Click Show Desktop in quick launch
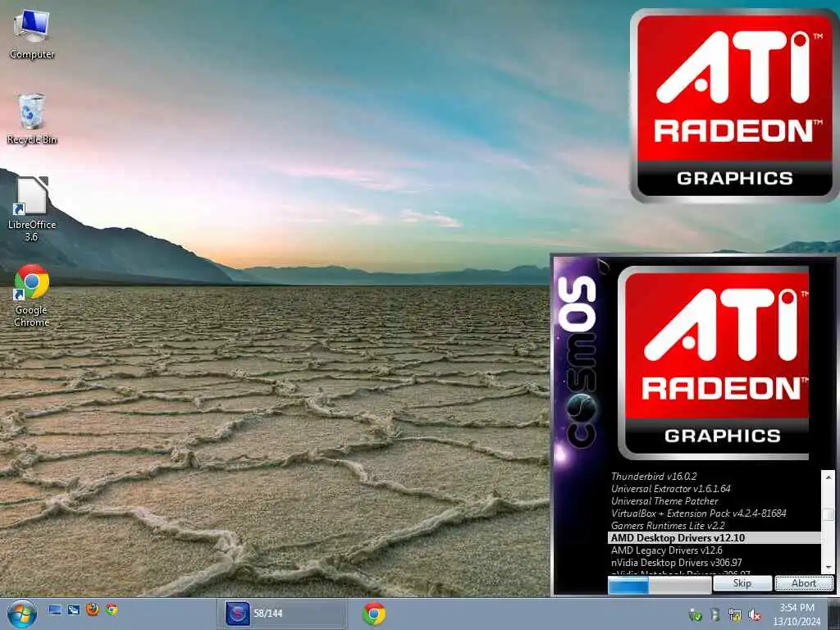 click(54, 609)
